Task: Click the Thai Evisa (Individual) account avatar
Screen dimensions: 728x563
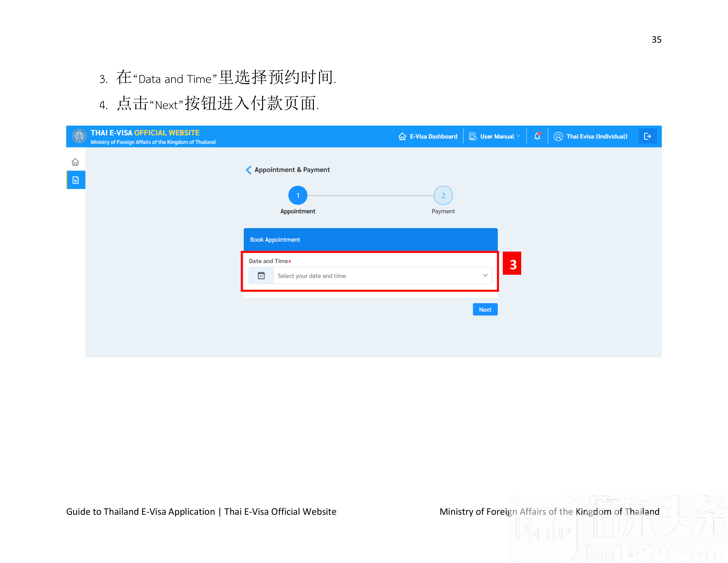Action: click(x=559, y=136)
